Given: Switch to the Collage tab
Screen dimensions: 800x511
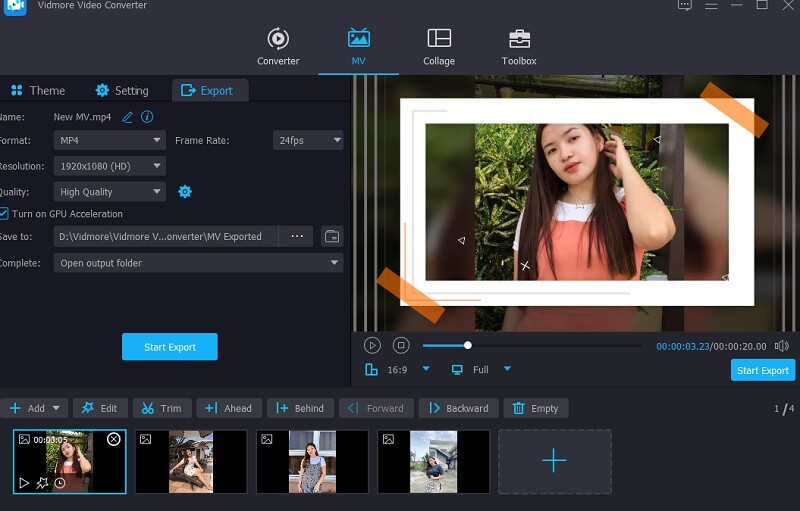Looking at the screenshot, I should pyautogui.click(x=438, y=47).
